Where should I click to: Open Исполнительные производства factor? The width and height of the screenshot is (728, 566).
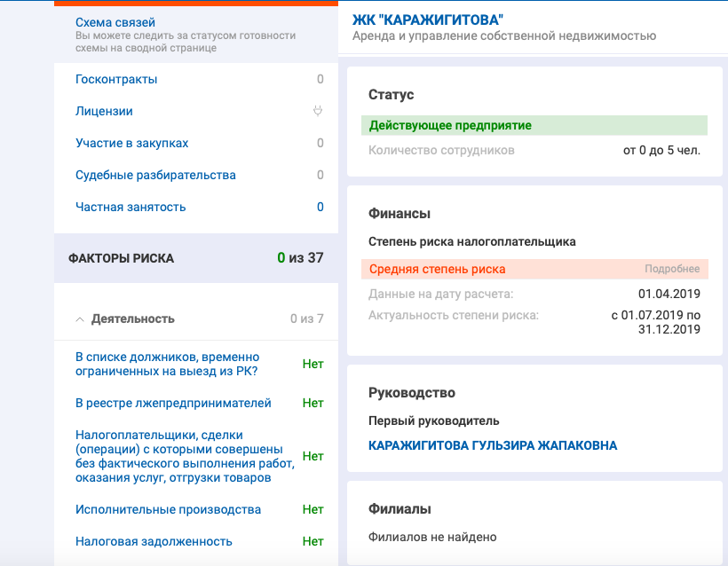[168, 509]
